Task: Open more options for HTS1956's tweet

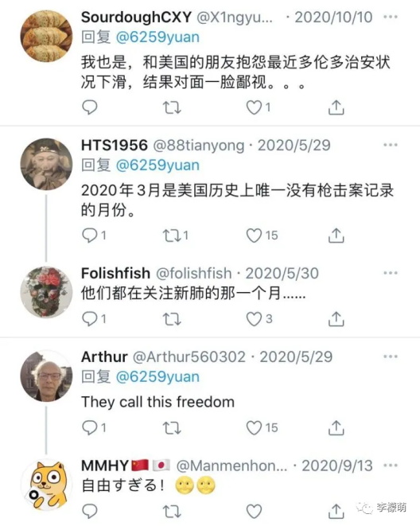Action: click(391, 145)
